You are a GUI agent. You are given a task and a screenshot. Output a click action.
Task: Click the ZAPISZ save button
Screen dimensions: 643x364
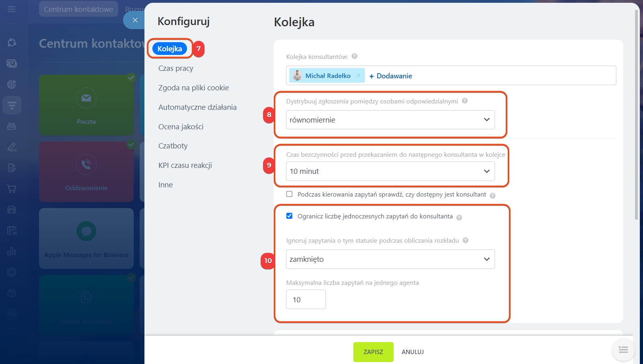[x=373, y=352]
